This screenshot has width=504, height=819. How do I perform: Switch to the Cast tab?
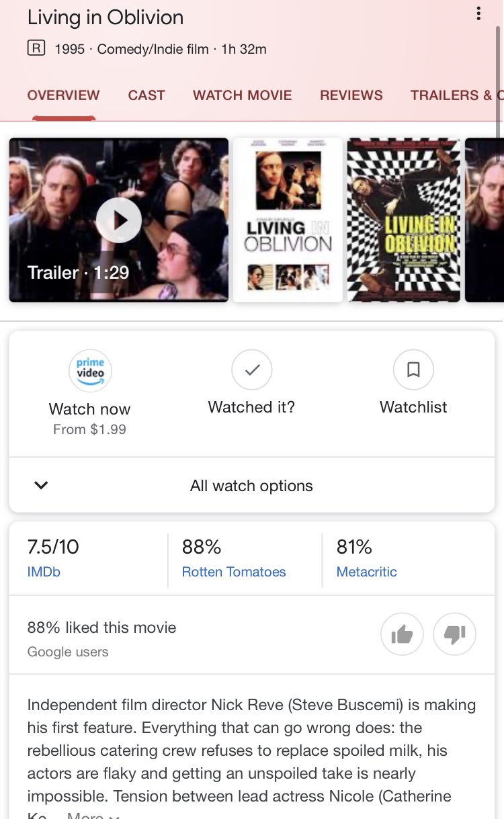click(x=146, y=95)
